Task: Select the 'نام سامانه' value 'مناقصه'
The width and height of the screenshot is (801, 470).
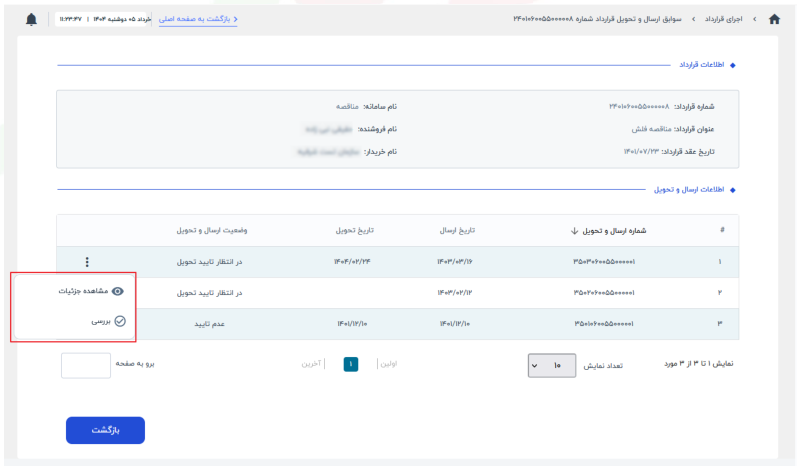Action: pos(347,107)
